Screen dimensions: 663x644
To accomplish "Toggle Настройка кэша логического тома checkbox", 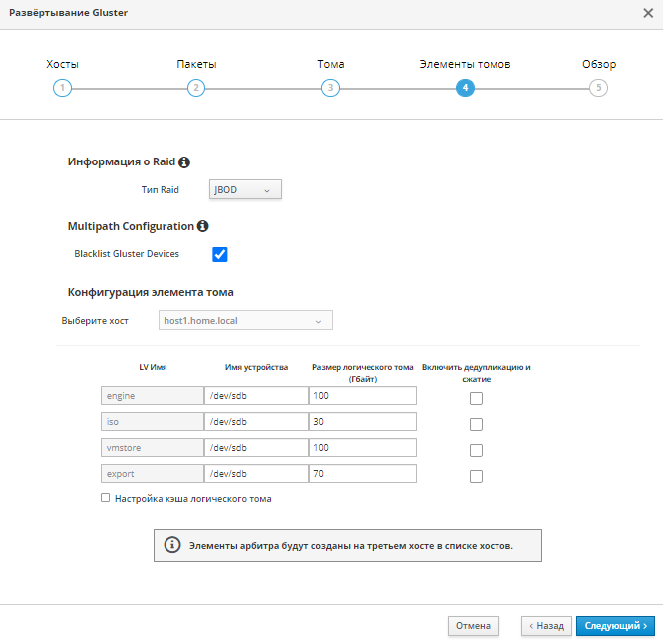I will coord(106,498).
